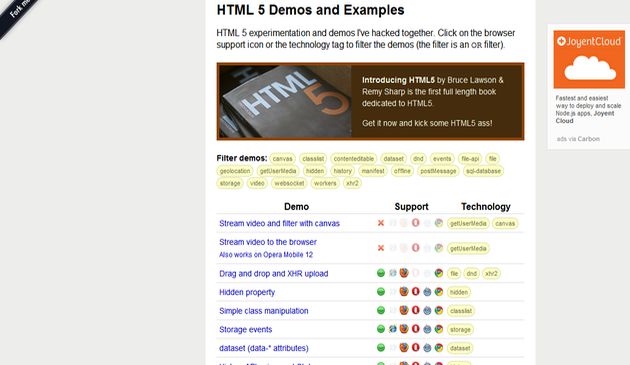The image size is (630, 365).
Task: Click Opera icon in Stream video to the browser row
Action: click(x=415, y=248)
